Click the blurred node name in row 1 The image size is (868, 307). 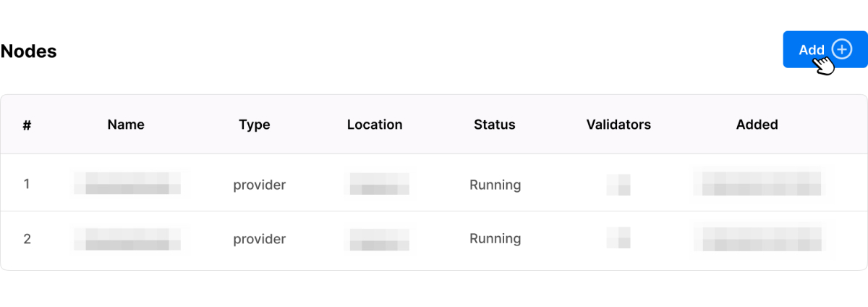tap(127, 184)
